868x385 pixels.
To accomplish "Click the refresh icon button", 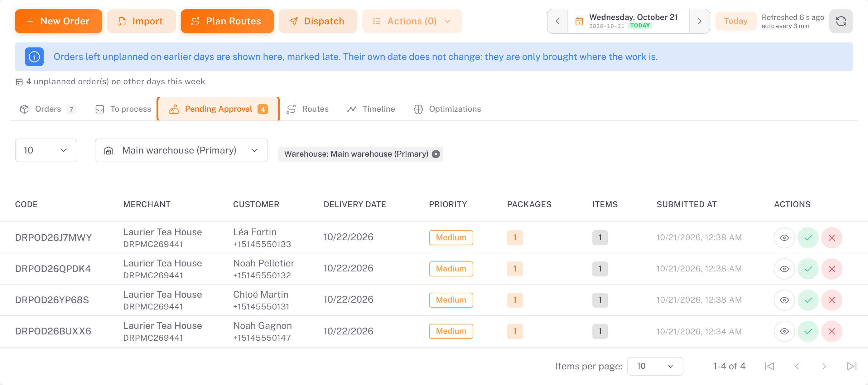I will pyautogui.click(x=841, y=21).
